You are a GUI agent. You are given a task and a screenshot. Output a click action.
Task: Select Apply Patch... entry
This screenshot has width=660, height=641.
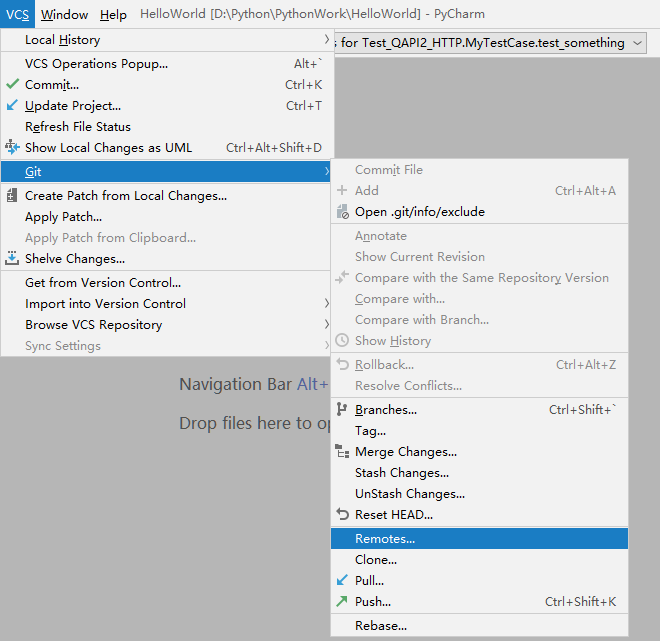[166, 217]
